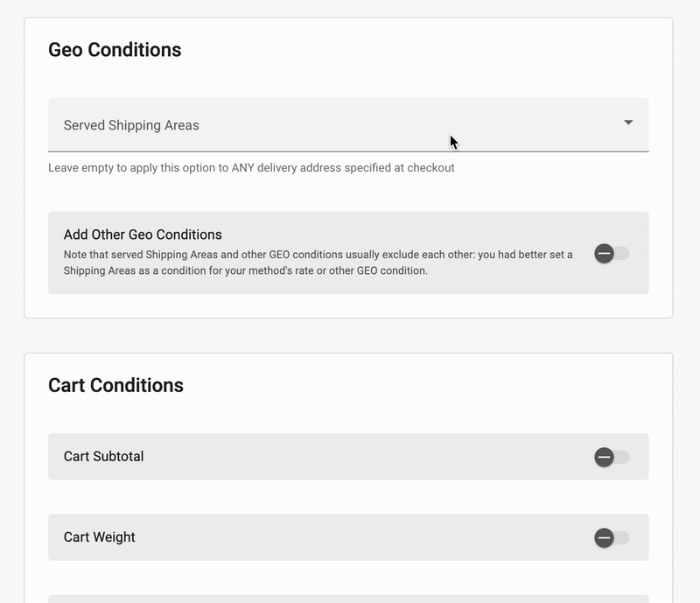The height and width of the screenshot is (603, 700).
Task: Open the Served Shipping Areas dropdown
Action: point(348,124)
